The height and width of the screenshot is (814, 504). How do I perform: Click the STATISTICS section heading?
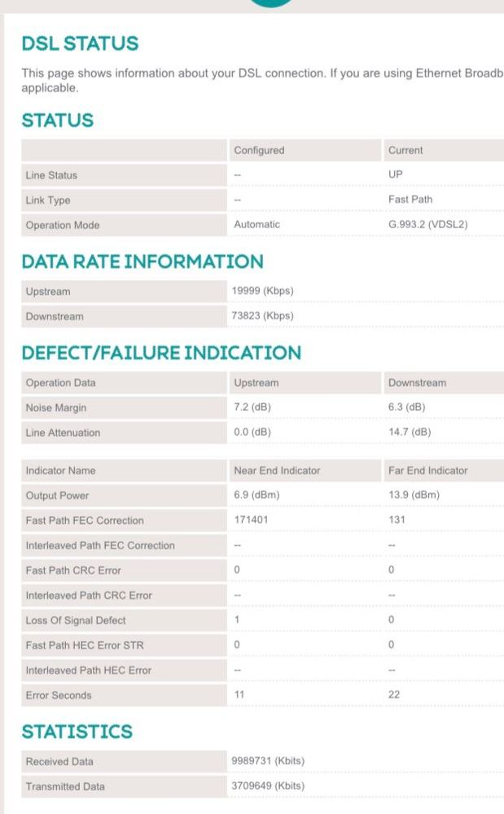click(x=77, y=732)
